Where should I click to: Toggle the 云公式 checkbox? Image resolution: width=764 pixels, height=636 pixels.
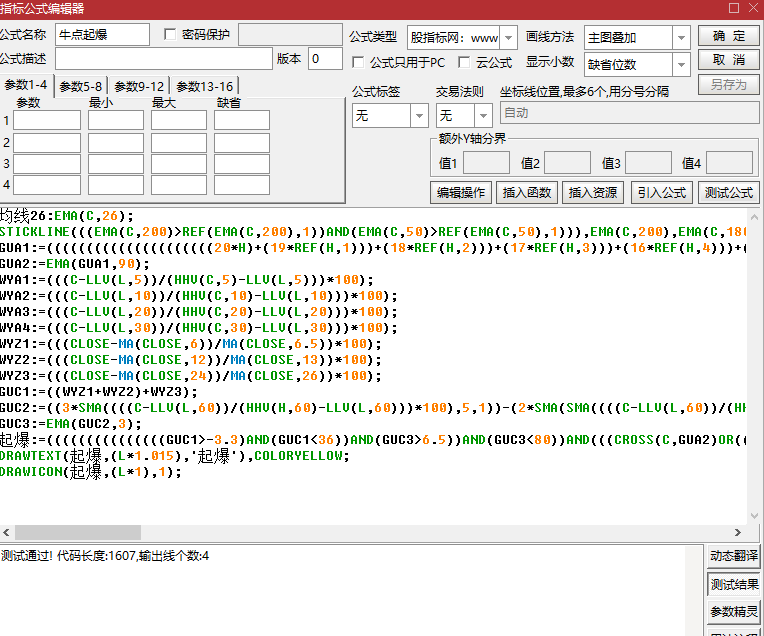pos(464,62)
